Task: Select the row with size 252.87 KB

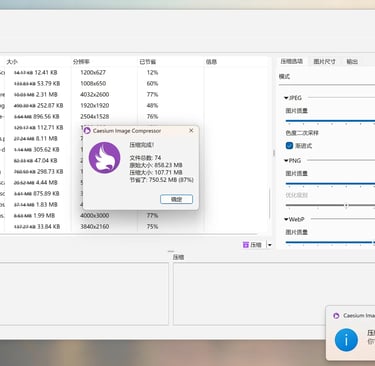Action: (x=135, y=106)
